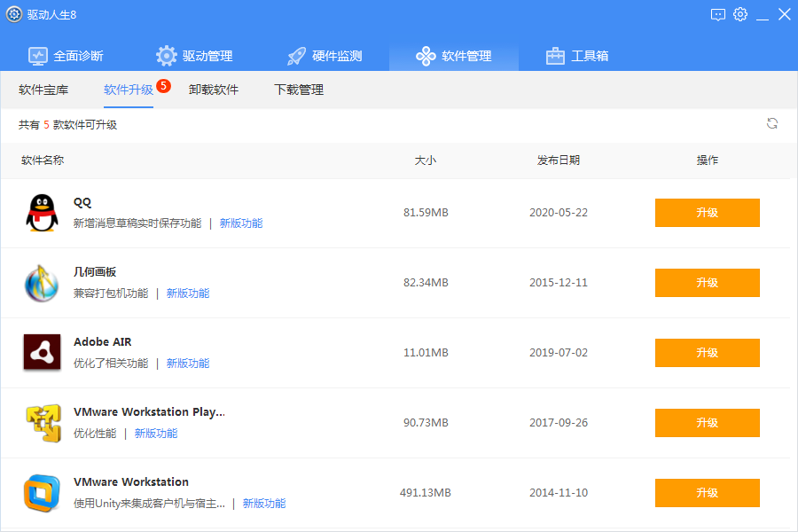Screen dimensions: 798x532
Task: Switch to the 卸载软件 sub-tab
Action: (x=214, y=90)
